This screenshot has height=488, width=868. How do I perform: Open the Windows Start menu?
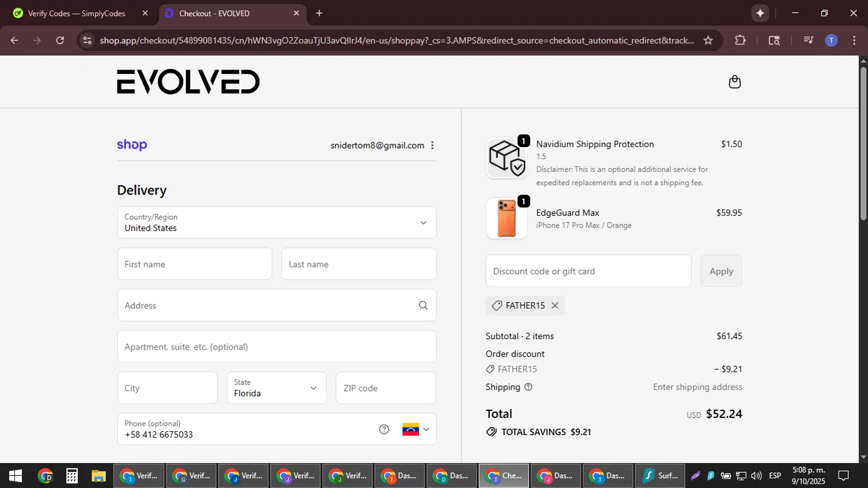tap(16, 476)
